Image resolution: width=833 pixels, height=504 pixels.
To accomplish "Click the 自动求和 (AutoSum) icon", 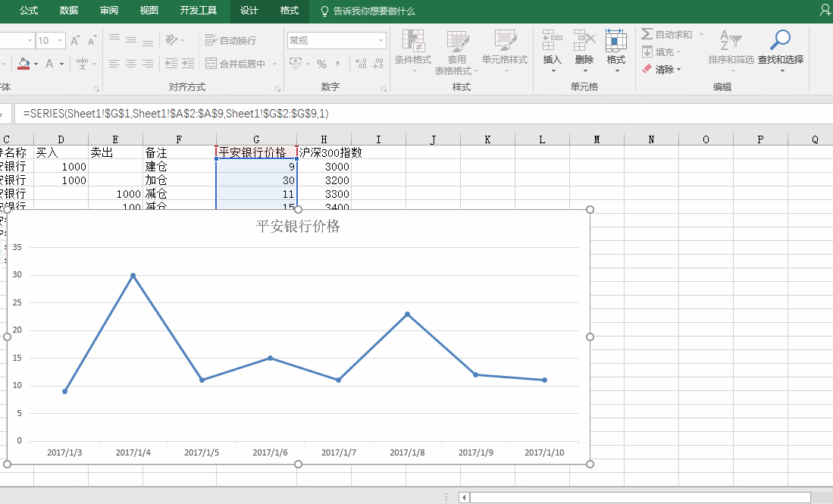I will click(x=645, y=33).
